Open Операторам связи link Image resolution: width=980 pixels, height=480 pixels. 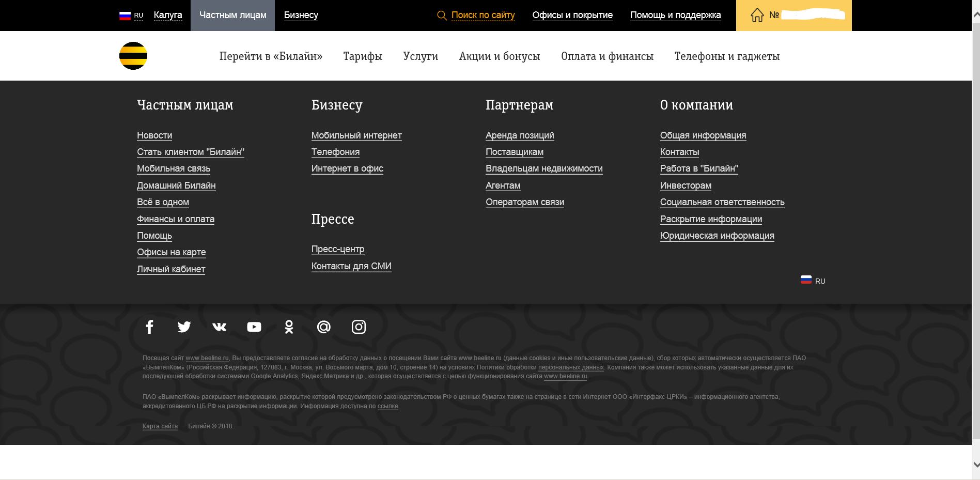(x=525, y=202)
